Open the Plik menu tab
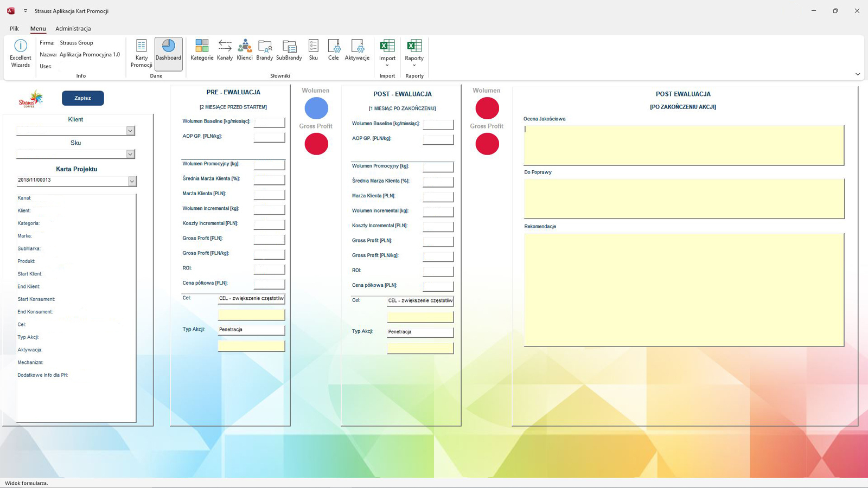This screenshot has height=488, width=868. click(x=14, y=29)
